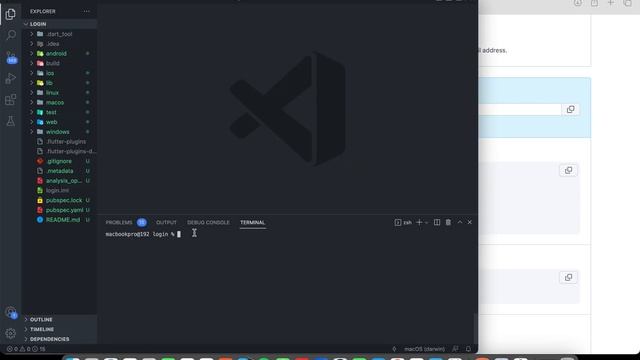This screenshot has width=640, height=360.
Task: Open the login.iml file
Action: coord(59,191)
